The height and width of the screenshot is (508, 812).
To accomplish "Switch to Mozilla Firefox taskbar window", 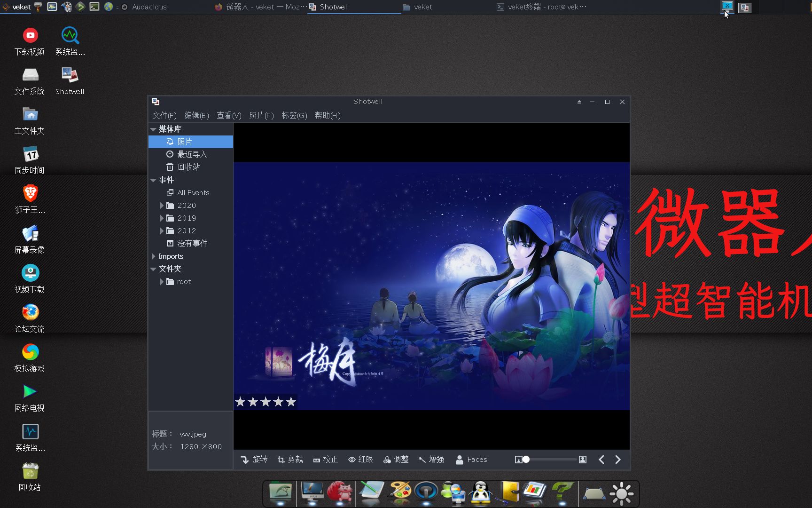I will tap(260, 7).
